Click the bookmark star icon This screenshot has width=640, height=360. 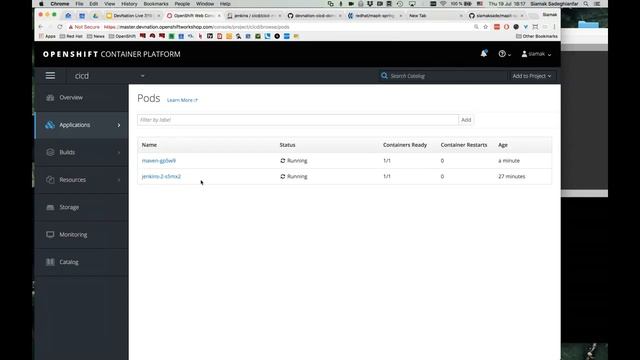(x=485, y=27)
